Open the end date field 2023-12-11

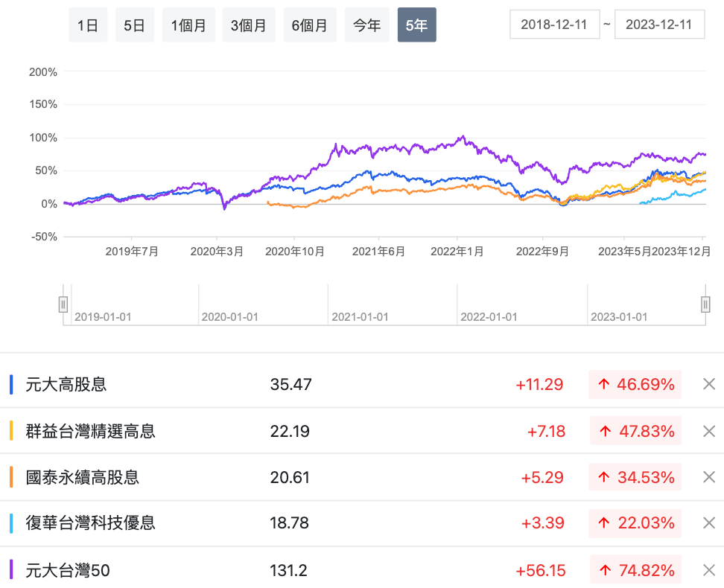(x=659, y=25)
